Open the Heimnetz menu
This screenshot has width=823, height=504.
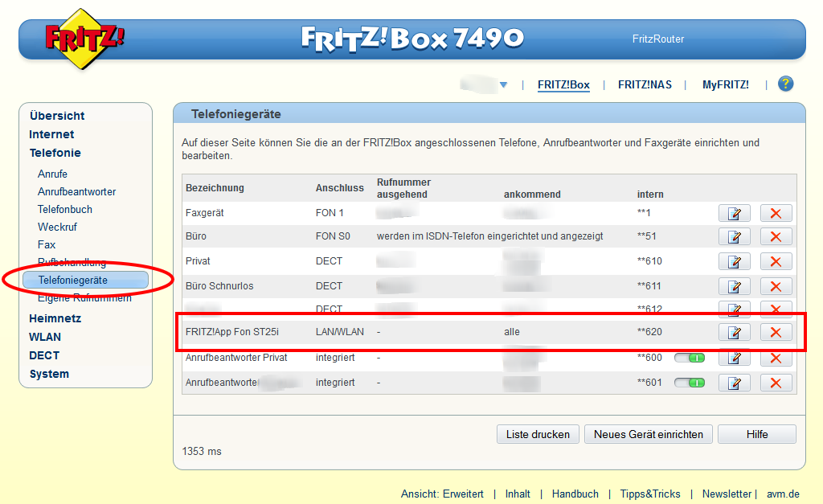click(55, 318)
